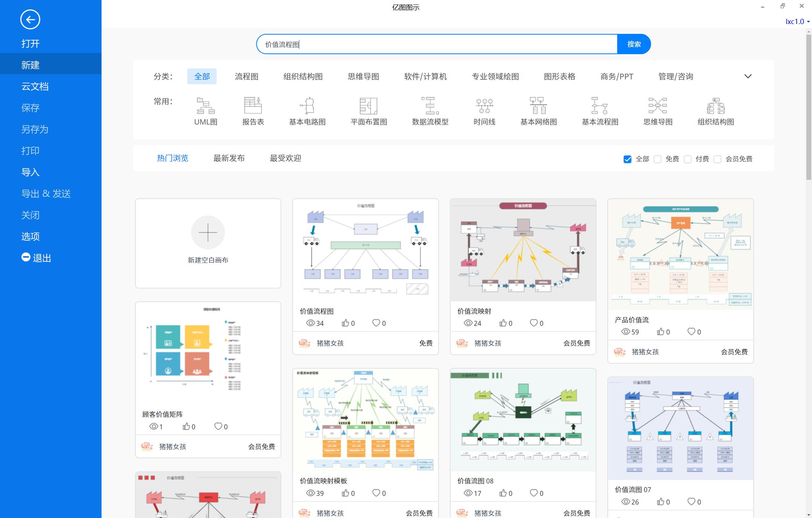This screenshot has height=518, width=812.
Task: Enable the 免费 filter checkbox
Action: [658, 159]
